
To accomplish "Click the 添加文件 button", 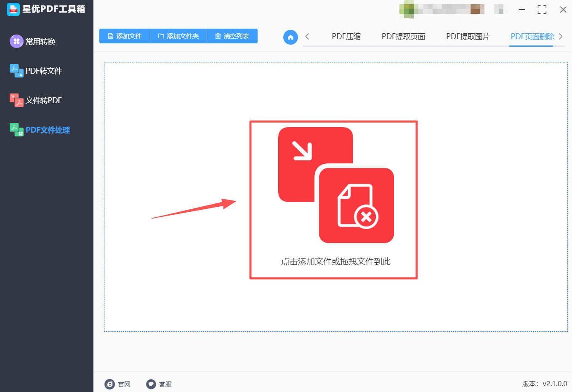I will click(x=125, y=36).
